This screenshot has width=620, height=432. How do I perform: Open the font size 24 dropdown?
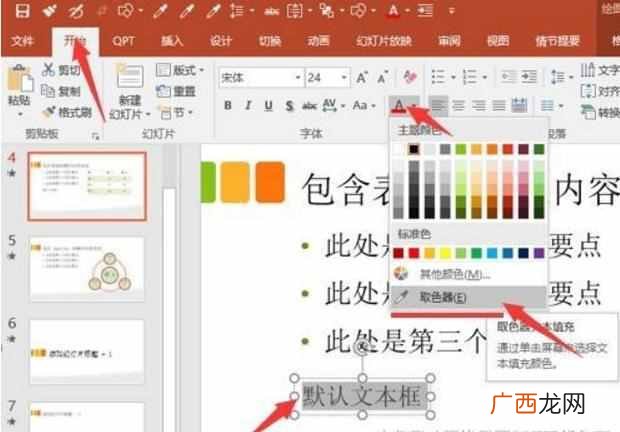pos(344,77)
